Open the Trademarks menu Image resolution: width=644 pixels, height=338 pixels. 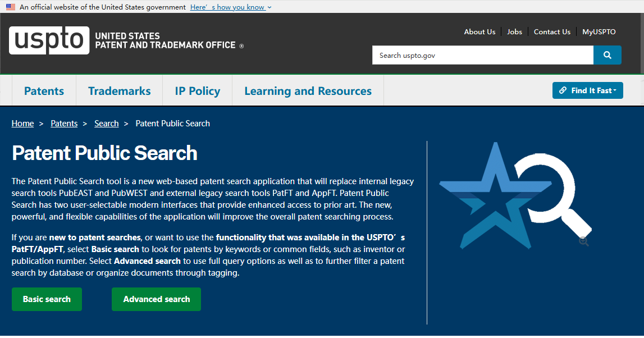click(120, 91)
